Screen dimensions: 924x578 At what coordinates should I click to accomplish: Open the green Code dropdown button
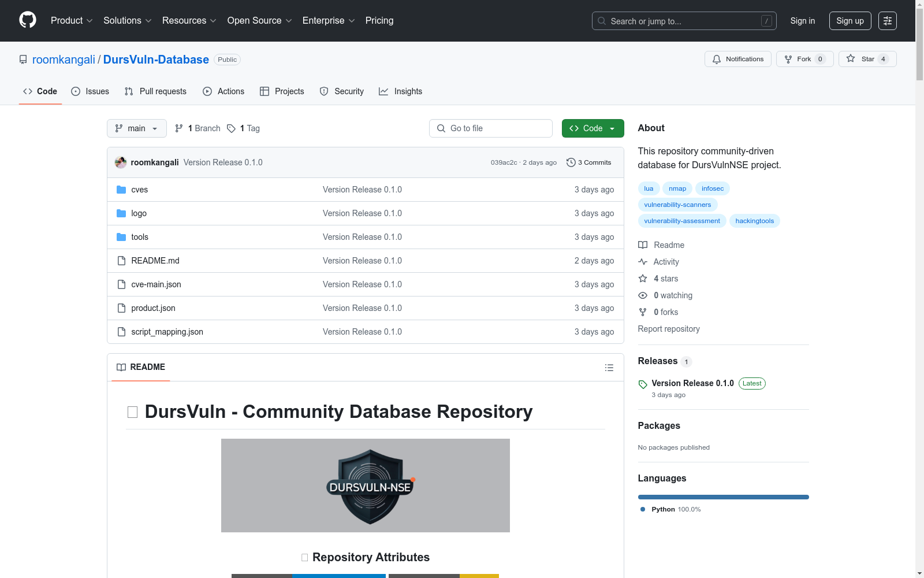click(593, 128)
